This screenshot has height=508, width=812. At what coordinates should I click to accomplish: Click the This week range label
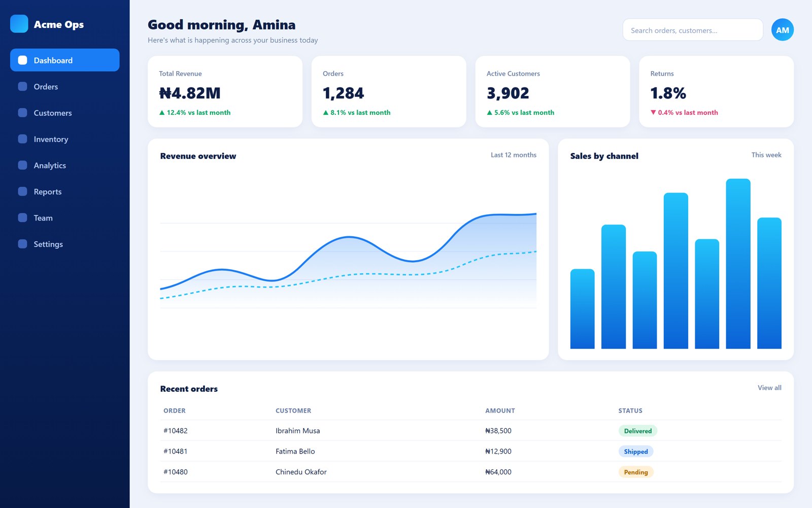(x=766, y=155)
